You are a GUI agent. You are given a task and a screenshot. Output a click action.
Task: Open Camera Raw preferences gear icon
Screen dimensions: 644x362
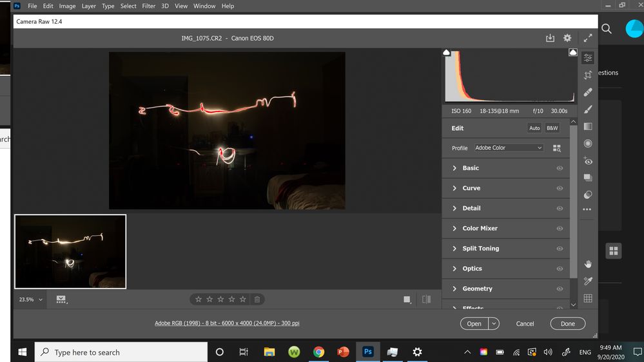(x=567, y=38)
